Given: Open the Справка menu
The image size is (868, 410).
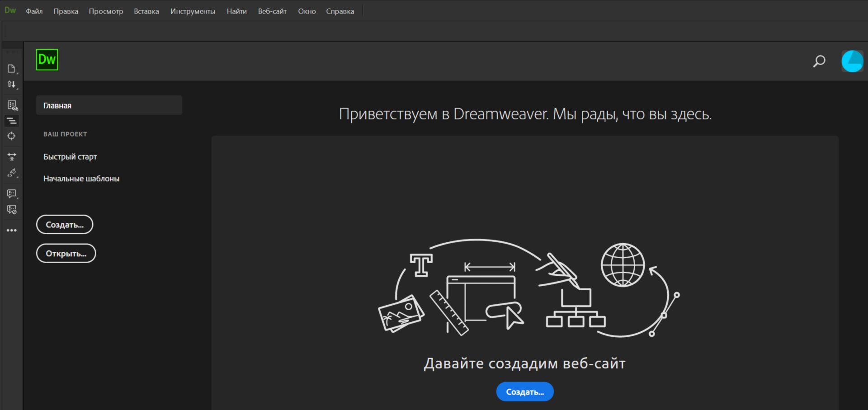Looking at the screenshot, I should click(340, 11).
